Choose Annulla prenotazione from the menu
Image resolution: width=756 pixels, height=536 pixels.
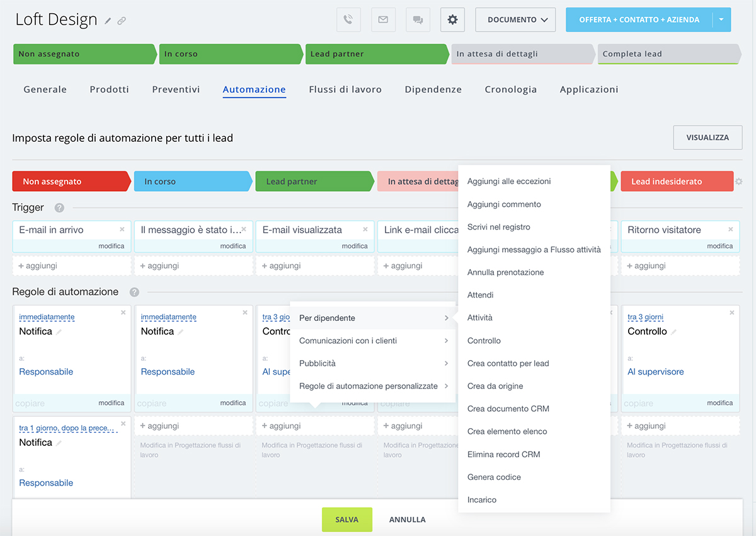(534, 272)
